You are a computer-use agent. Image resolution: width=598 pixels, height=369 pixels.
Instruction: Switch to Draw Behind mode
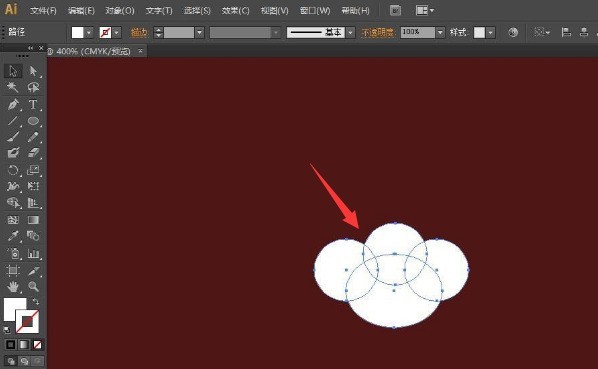pyautogui.click(x=24, y=361)
